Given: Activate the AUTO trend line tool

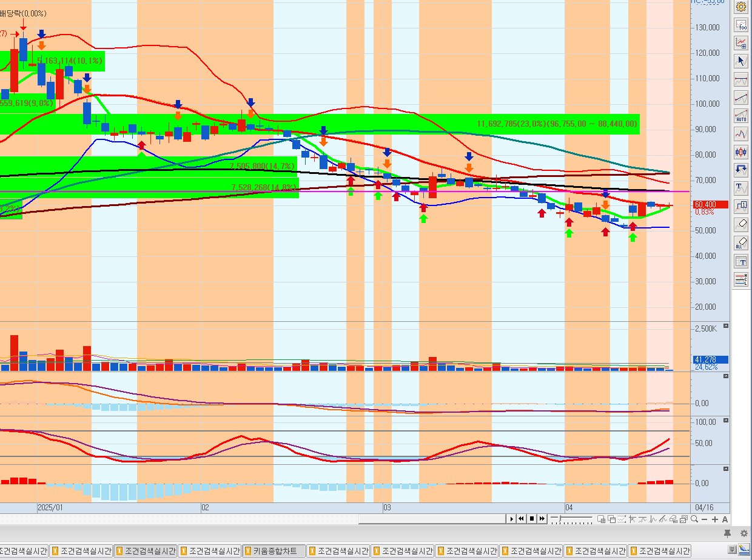Looking at the screenshot, I should point(741,116).
